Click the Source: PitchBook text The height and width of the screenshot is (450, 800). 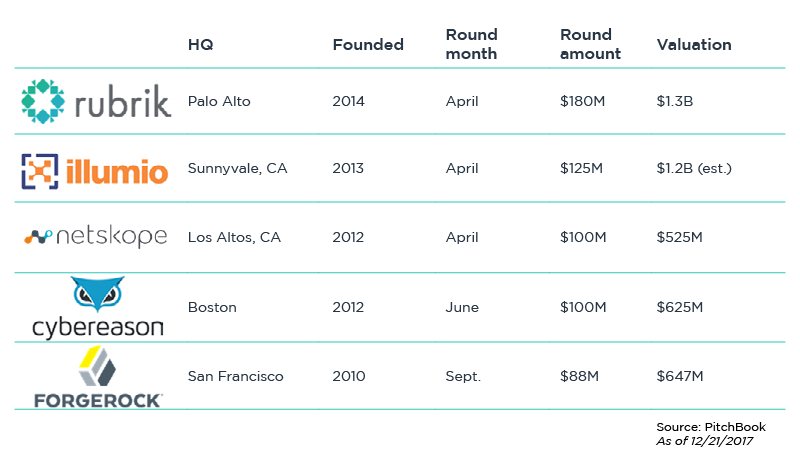pyautogui.click(x=711, y=427)
